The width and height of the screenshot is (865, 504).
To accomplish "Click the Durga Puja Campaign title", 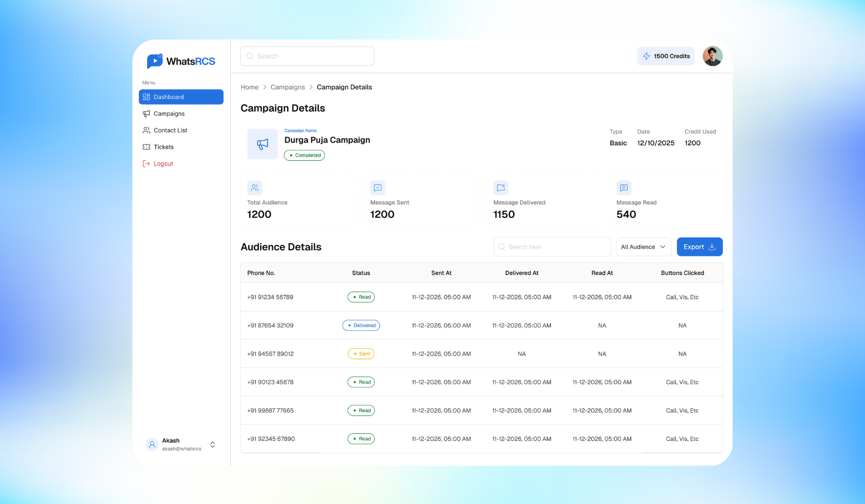I will [327, 140].
